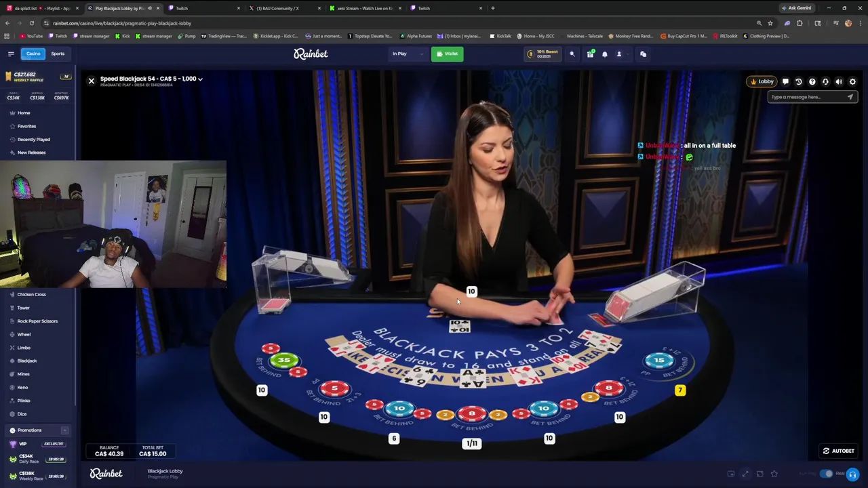Viewport: 868px width, 488px height.
Task: Open the help question mark icon
Action: click(x=812, y=81)
